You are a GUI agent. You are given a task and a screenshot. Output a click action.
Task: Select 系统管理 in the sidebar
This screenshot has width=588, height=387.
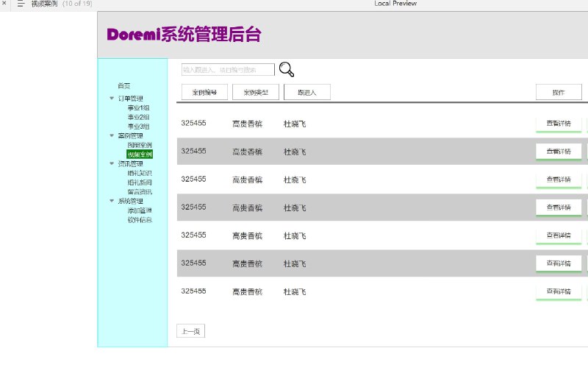[x=131, y=201]
